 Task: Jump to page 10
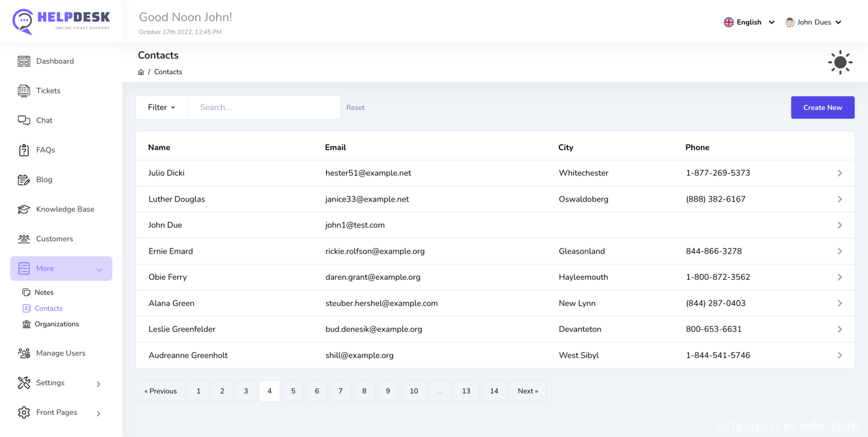414,391
